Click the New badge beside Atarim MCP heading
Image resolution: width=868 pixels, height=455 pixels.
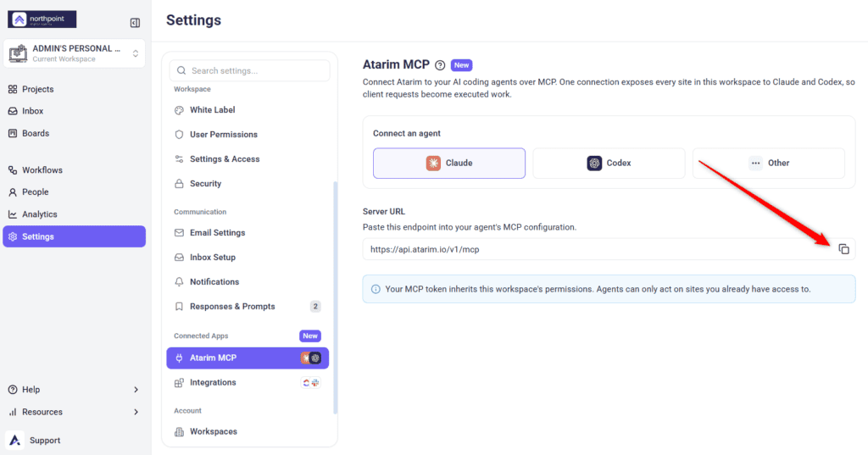click(x=462, y=65)
